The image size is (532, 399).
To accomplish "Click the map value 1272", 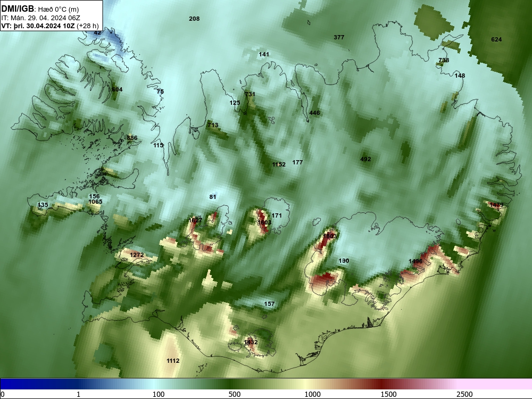I will tap(137, 255).
